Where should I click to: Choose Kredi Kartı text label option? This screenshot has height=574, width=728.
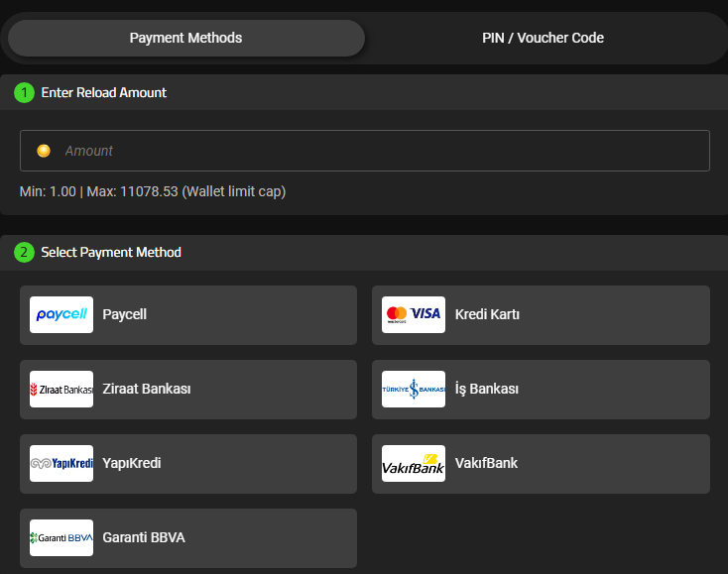pos(487,314)
